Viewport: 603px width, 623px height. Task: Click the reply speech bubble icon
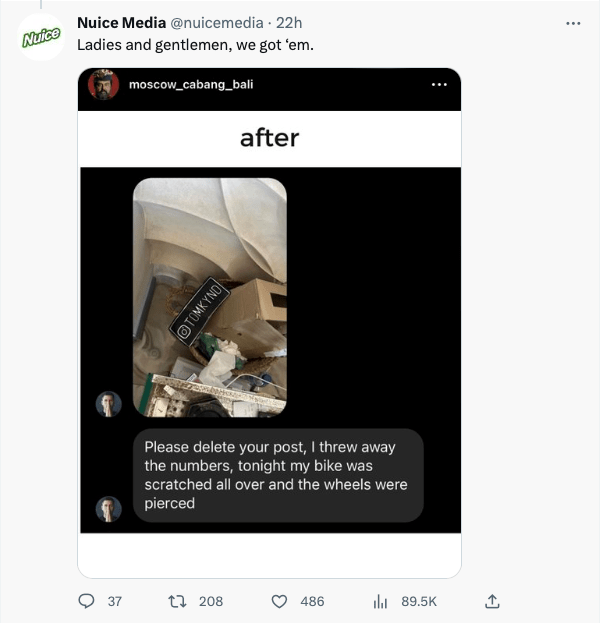click(87, 601)
